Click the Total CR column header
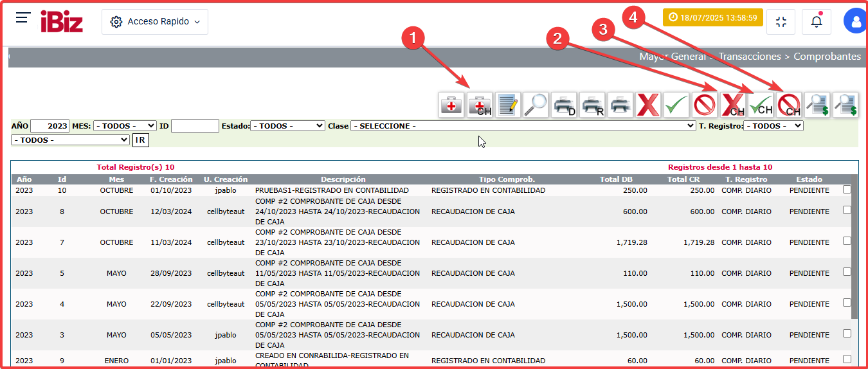The image size is (868, 369). [x=683, y=179]
